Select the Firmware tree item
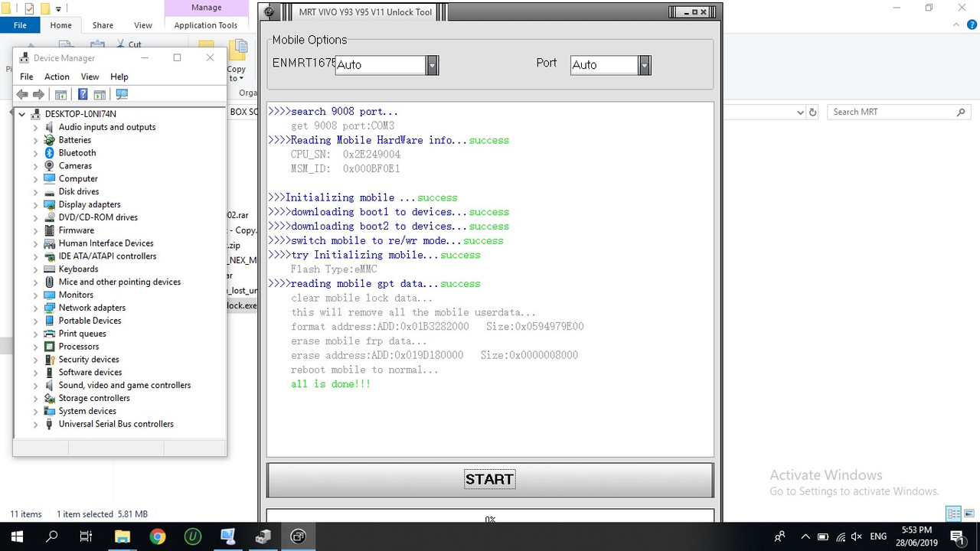The image size is (980, 551). (77, 230)
